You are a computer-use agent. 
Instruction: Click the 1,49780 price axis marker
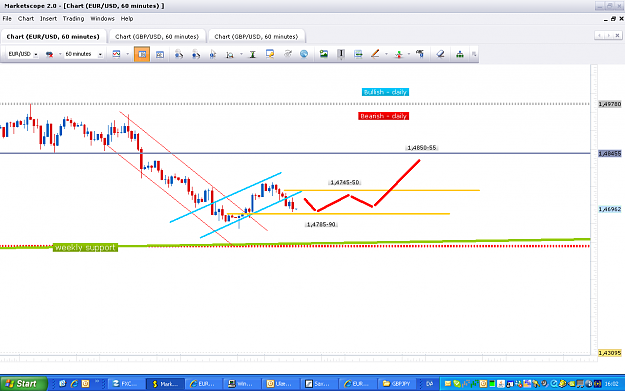coord(610,104)
